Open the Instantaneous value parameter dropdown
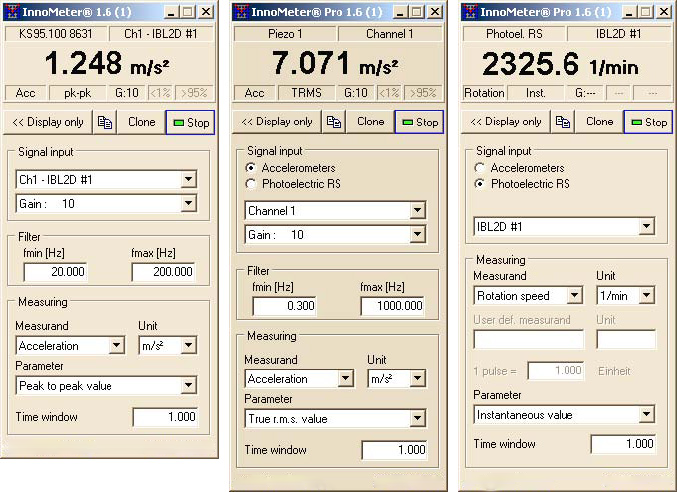 [x=647, y=414]
